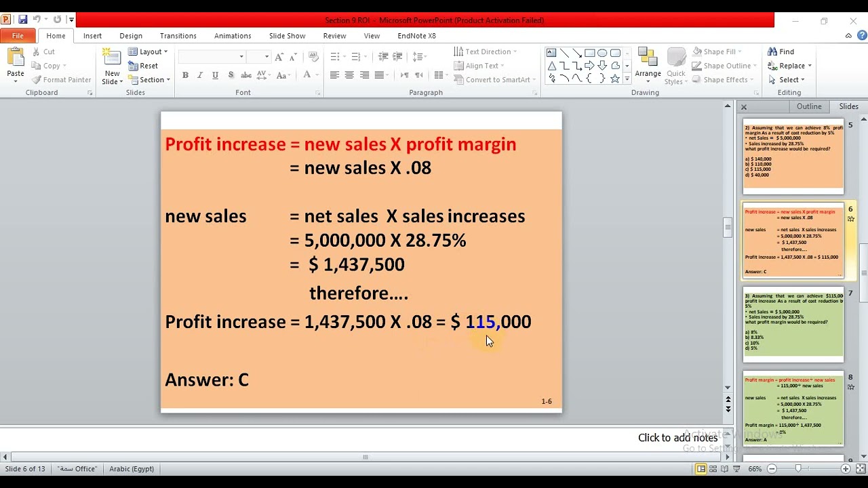Screen dimensions: 868x488
Task: Click the Reset slide button
Action: (x=143, y=66)
